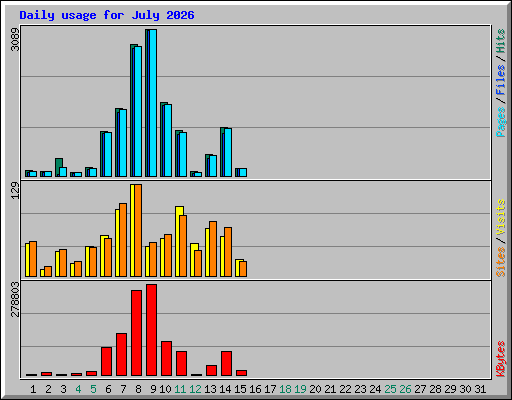The height and width of the screenshot is (400, 512).
Task: Select the day 31 axis label
Action: tap(480, 389)
